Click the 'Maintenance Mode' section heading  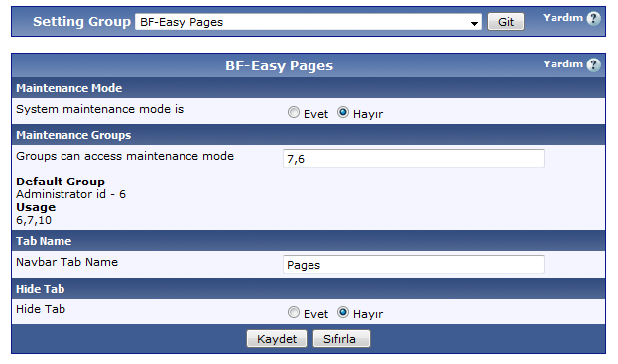(x=69, y=88)
